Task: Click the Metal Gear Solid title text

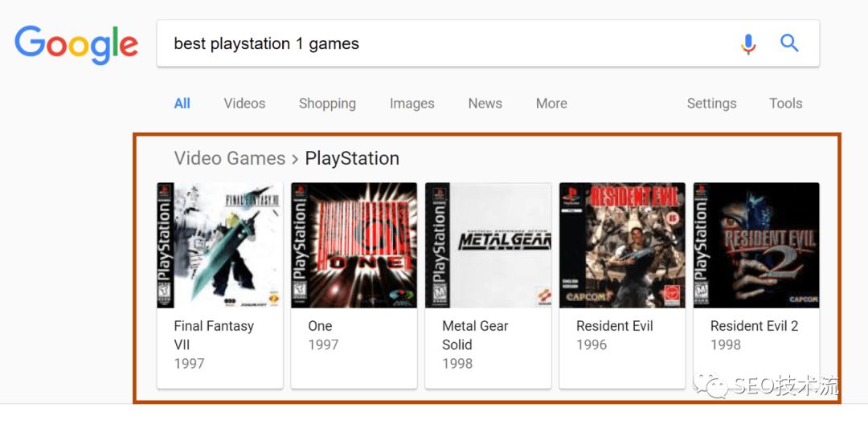Action: click(x=475, y=335)
